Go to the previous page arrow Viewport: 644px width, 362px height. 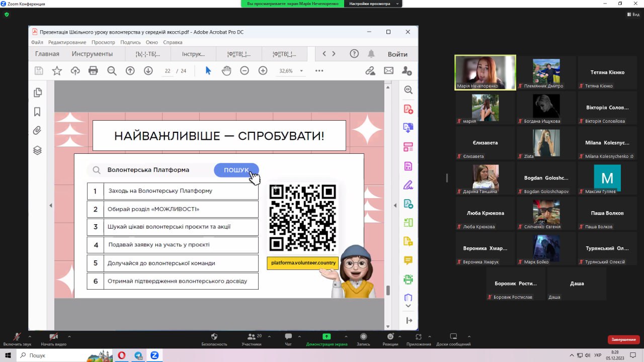pyautogui.click(x=130, y=71)
